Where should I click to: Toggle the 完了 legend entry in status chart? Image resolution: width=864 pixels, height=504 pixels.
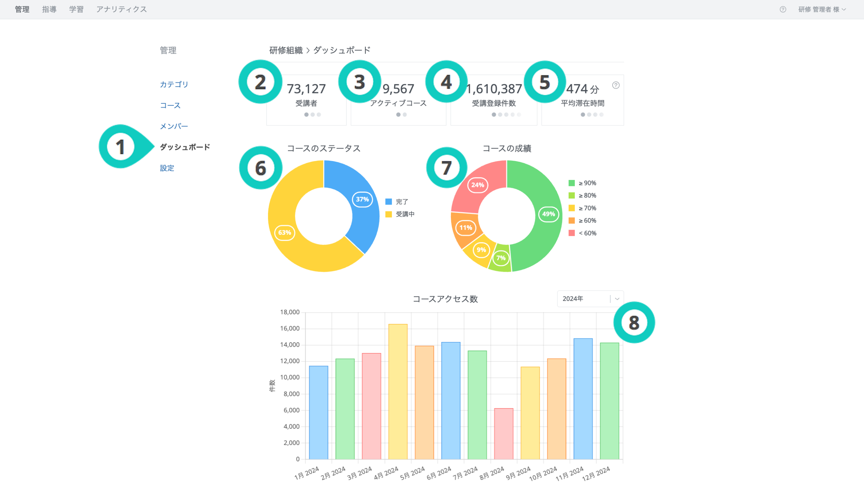click(402, 202)
